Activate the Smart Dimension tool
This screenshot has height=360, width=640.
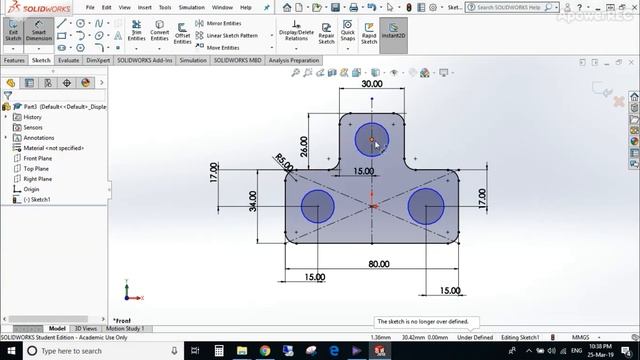click(39, 31)
